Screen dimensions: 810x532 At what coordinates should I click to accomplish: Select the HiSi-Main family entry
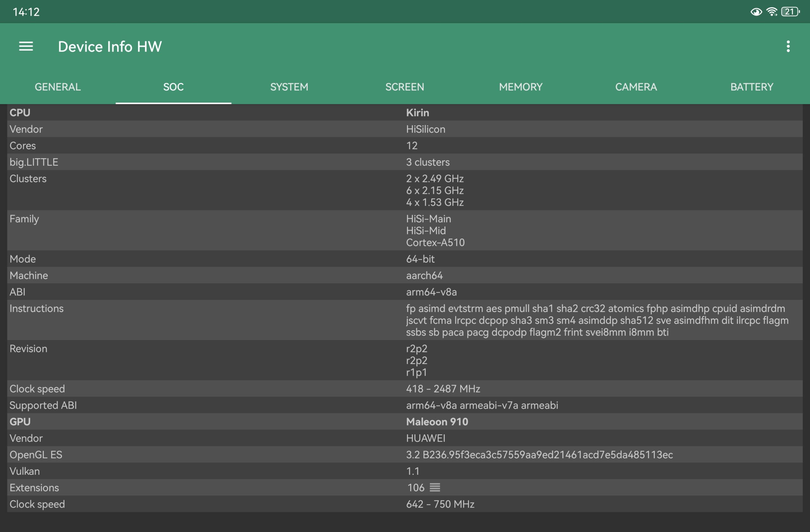428,219
